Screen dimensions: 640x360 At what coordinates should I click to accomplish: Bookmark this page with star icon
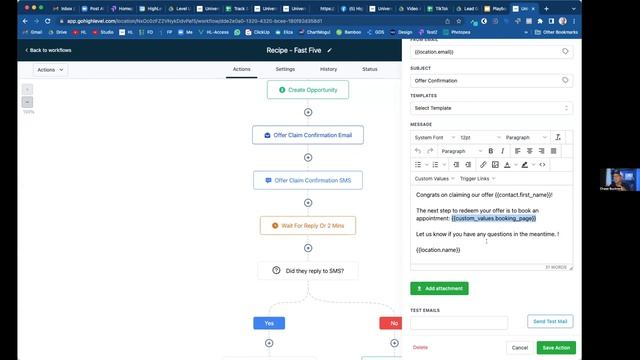(x=459, y=21)
